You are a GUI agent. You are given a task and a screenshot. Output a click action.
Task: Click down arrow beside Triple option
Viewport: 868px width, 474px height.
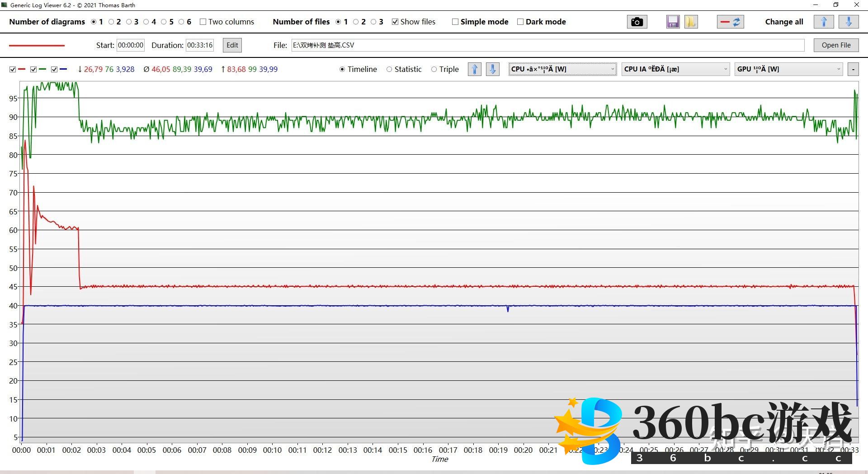(x=492, y=69)
